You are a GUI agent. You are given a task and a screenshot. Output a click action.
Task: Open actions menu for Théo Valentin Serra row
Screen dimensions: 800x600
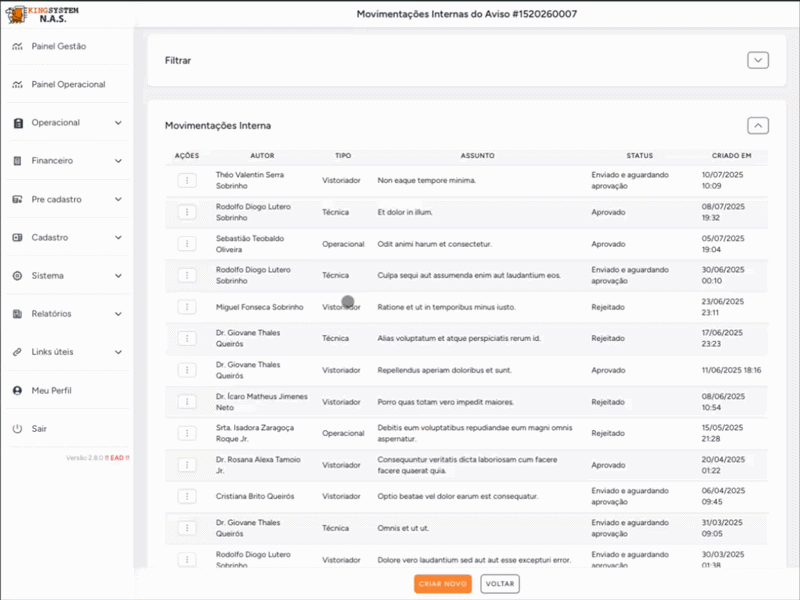pos(186,180)
